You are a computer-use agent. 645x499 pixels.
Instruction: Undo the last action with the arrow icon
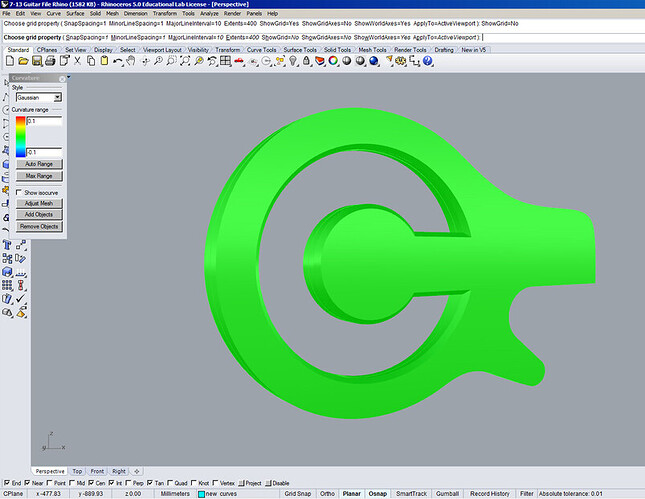(118, 61)
